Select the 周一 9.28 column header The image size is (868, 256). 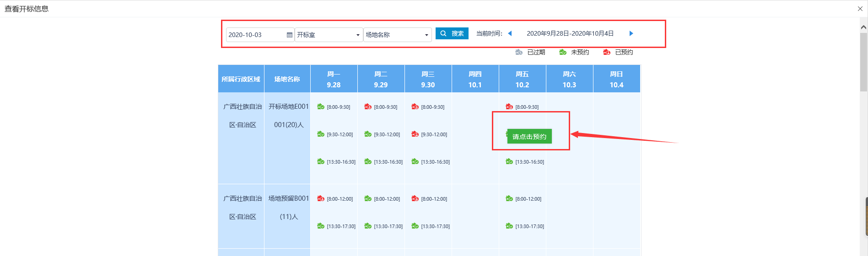[334, 79]
